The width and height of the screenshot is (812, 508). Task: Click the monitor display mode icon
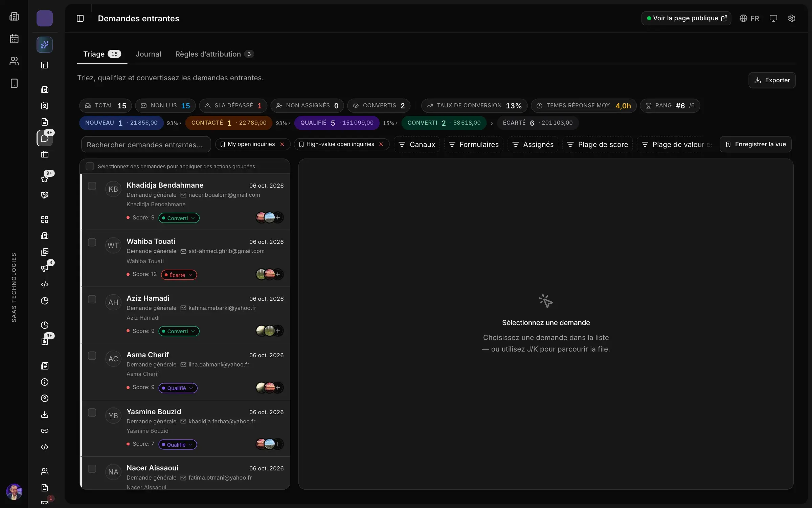click(x=773, y=18)
